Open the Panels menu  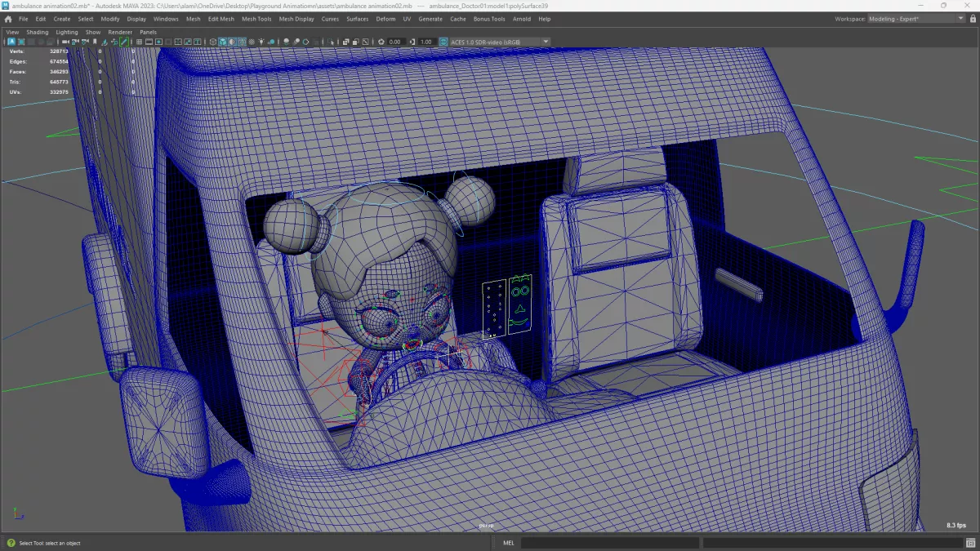(148, 32)
